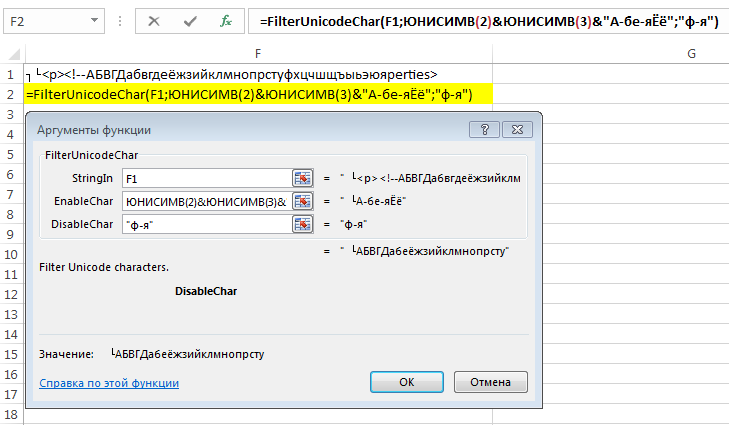
Task: Close the Аргументы функции dialog
Action: (x=517, y=130)
